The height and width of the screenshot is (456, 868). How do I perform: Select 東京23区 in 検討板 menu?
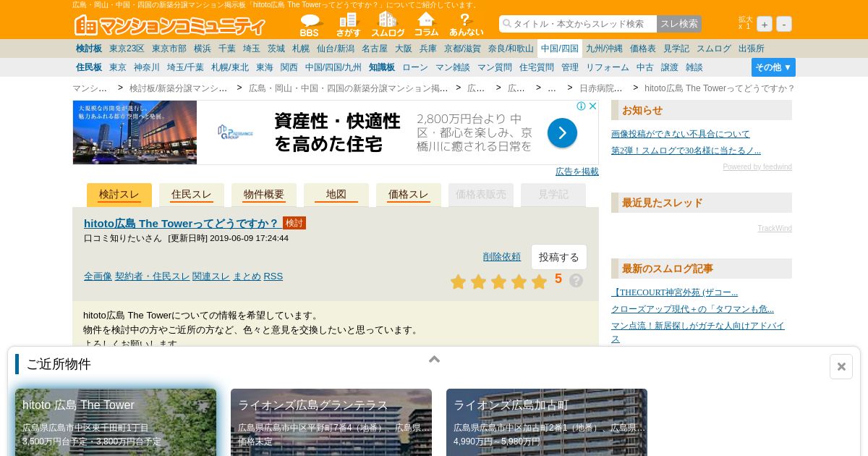[127, 48]
